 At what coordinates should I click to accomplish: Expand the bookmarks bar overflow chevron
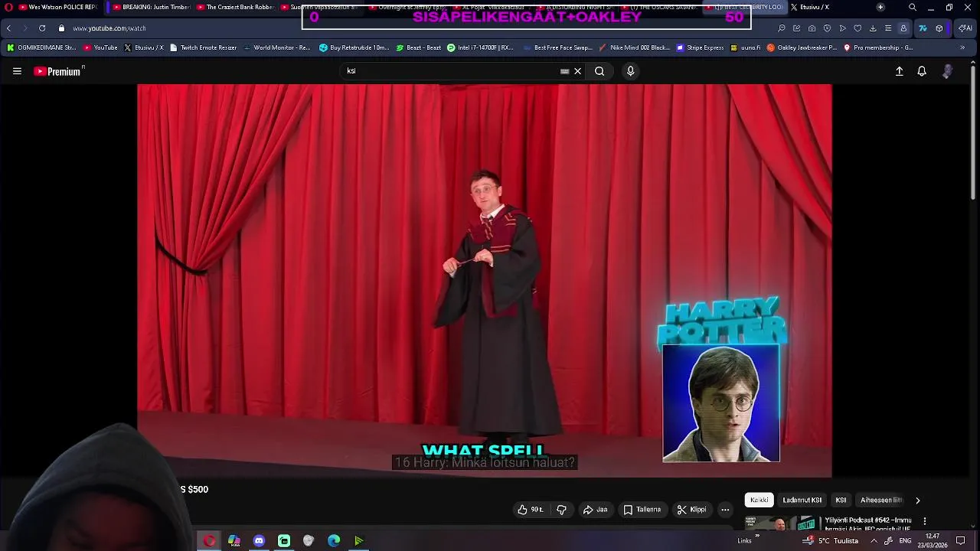tap(962, 47)
